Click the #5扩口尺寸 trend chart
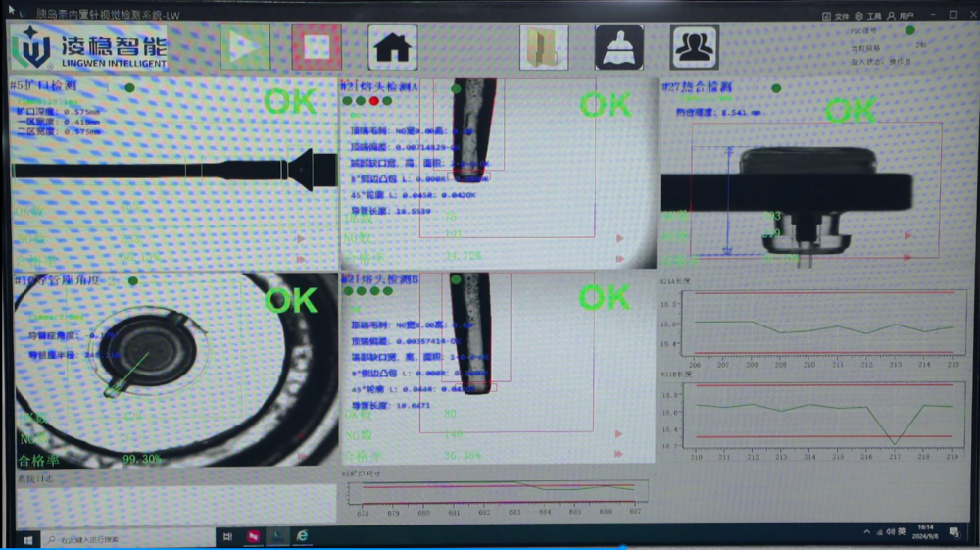The image size is (980, 550). pyautogui.click(x=498, y=493)
